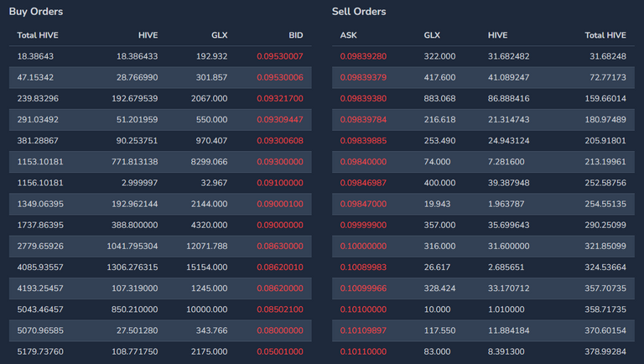Click sell HIVE value 8.391300
Screen dimensions: 644x364
(x=506, y=351)
